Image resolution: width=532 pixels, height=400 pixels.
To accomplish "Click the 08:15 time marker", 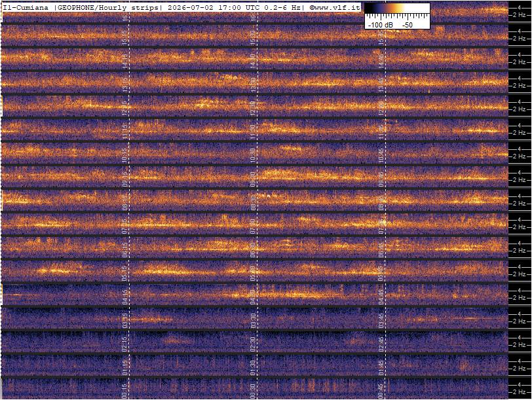I will coord(124,202).
